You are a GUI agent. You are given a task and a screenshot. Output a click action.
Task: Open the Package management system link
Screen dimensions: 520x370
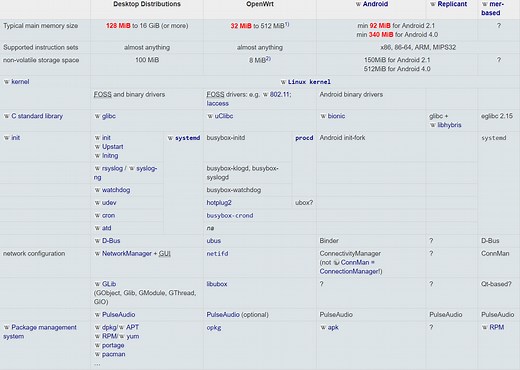point(40,332)
